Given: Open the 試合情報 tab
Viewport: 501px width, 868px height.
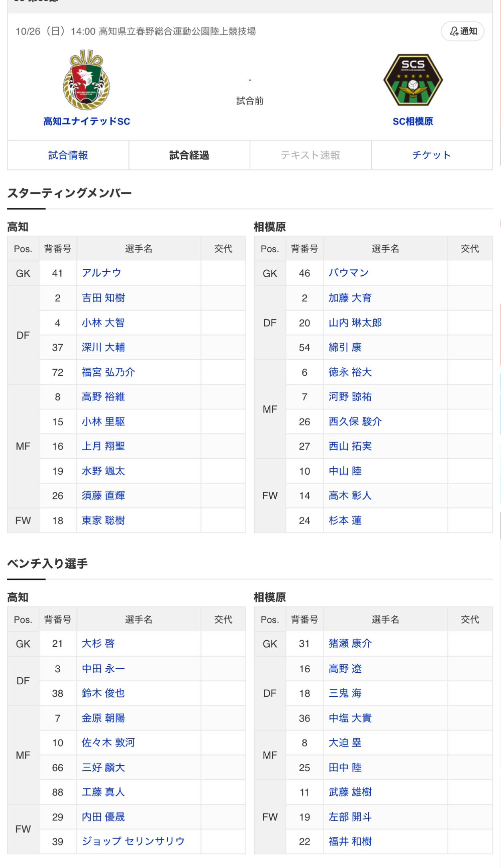Looking at the screenshot, I should click(68, 155).
